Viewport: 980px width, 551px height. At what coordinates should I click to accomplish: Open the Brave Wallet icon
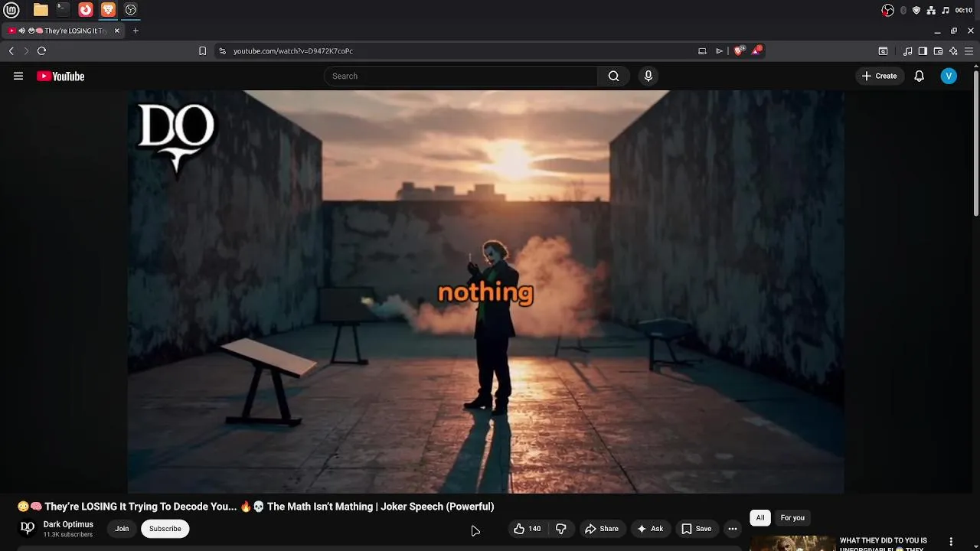click(938, 51)
